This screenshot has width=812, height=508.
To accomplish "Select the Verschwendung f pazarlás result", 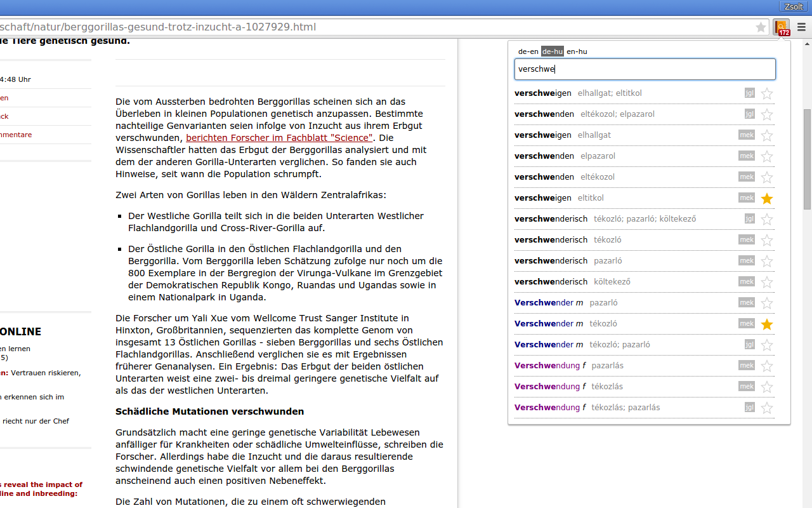I will pos(645,366).
